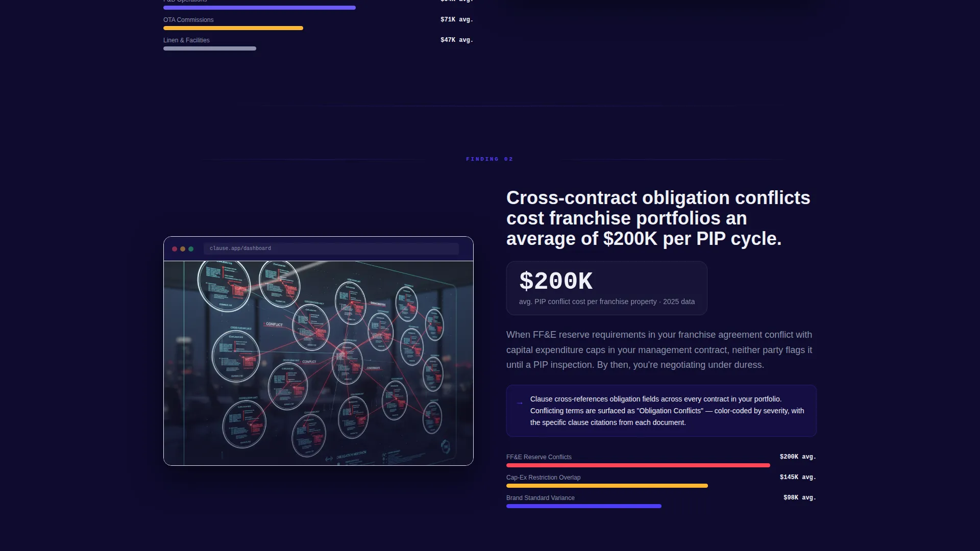Click the Brand Standard Variance label

click(x=541, y=498)
